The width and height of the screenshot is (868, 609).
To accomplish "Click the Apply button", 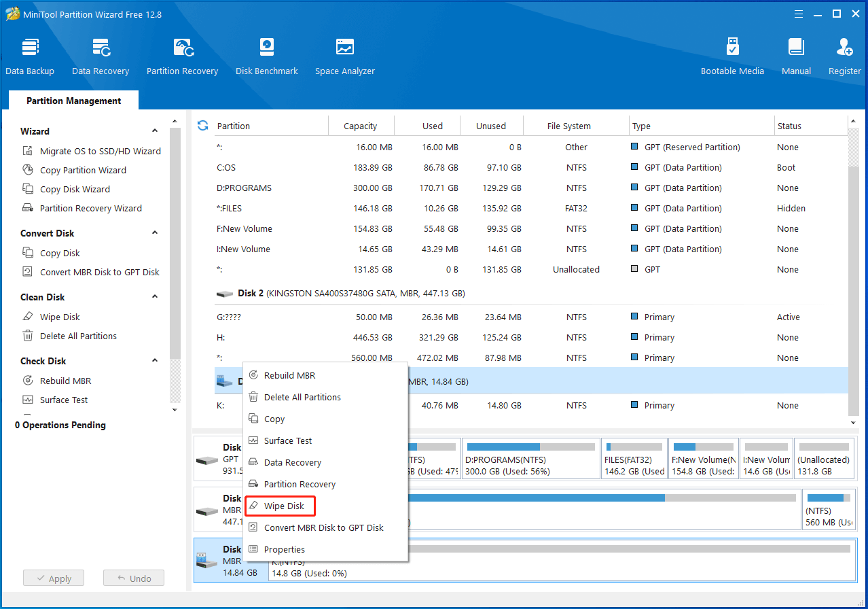I will (53, 578).
